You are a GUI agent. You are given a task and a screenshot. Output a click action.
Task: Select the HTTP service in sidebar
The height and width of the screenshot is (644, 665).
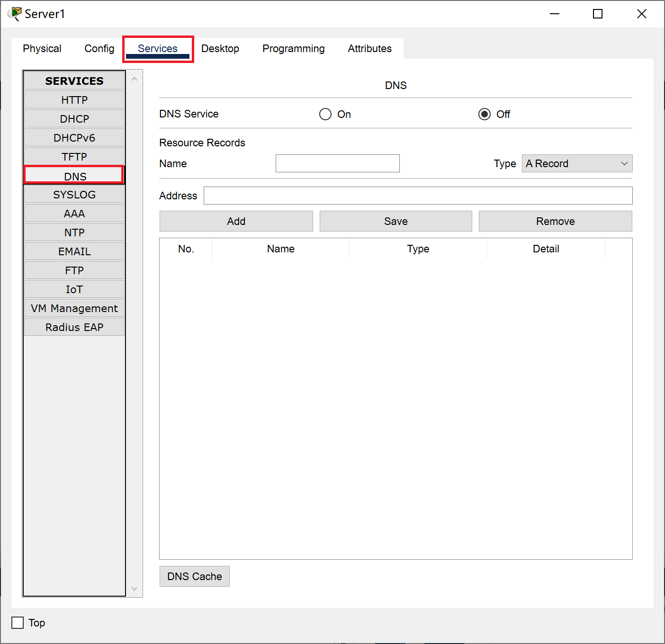74,100
